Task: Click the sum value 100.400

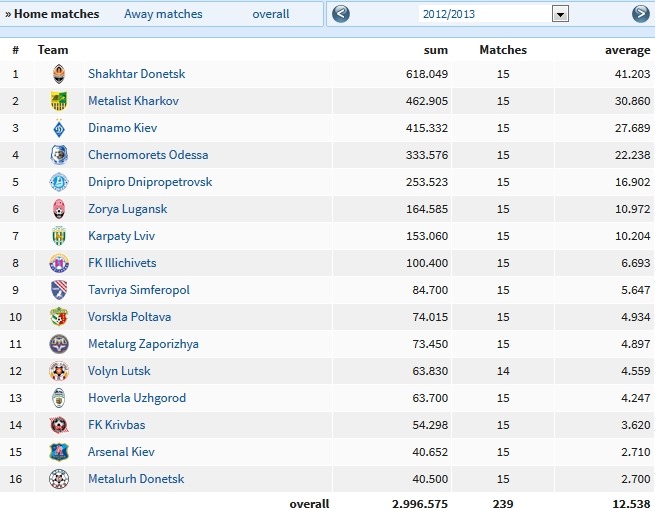Action: pos(427,263)
